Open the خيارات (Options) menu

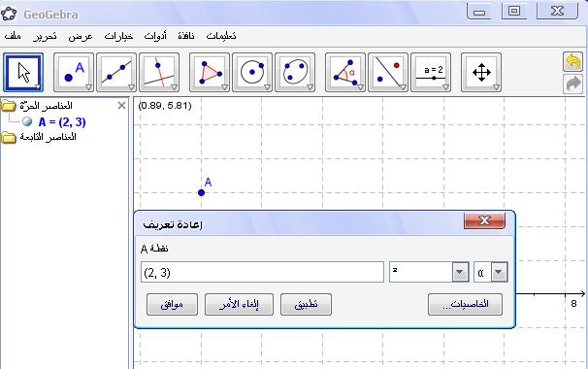pos(118,36)
